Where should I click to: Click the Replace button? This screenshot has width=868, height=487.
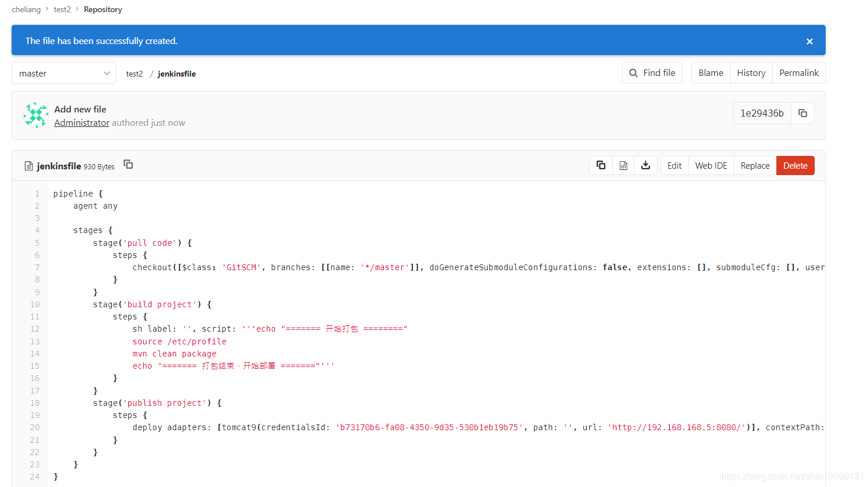755,165
